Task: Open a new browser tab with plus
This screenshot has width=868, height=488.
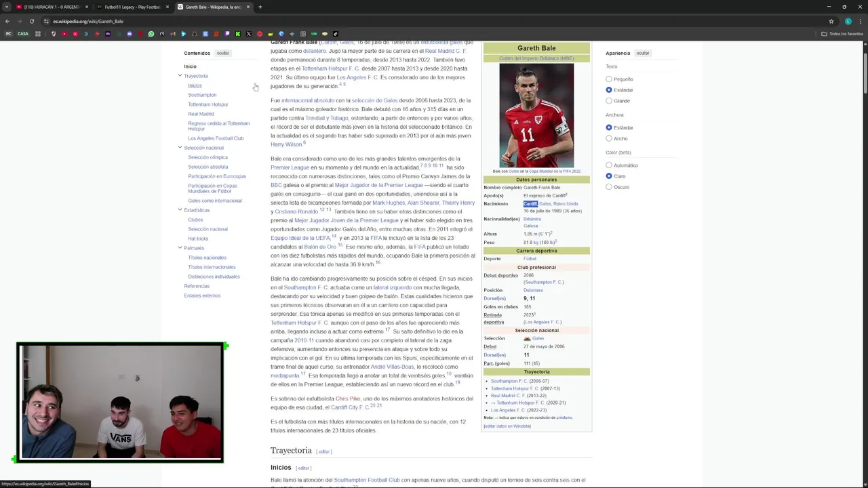Action: click(260, 7)
